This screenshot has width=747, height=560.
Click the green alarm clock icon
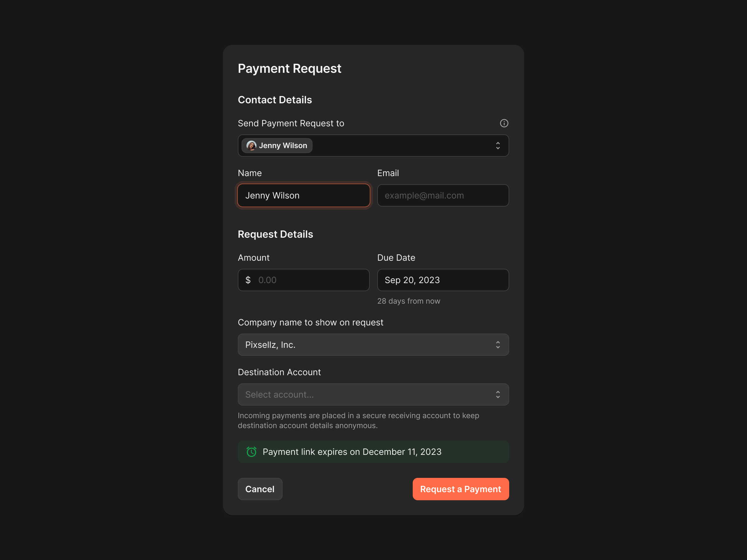point(251,452)
